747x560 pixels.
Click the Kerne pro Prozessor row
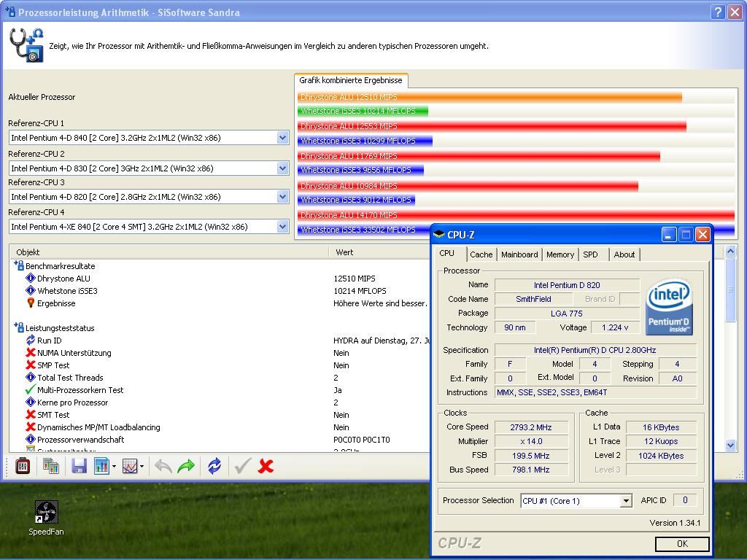(219, 402)
